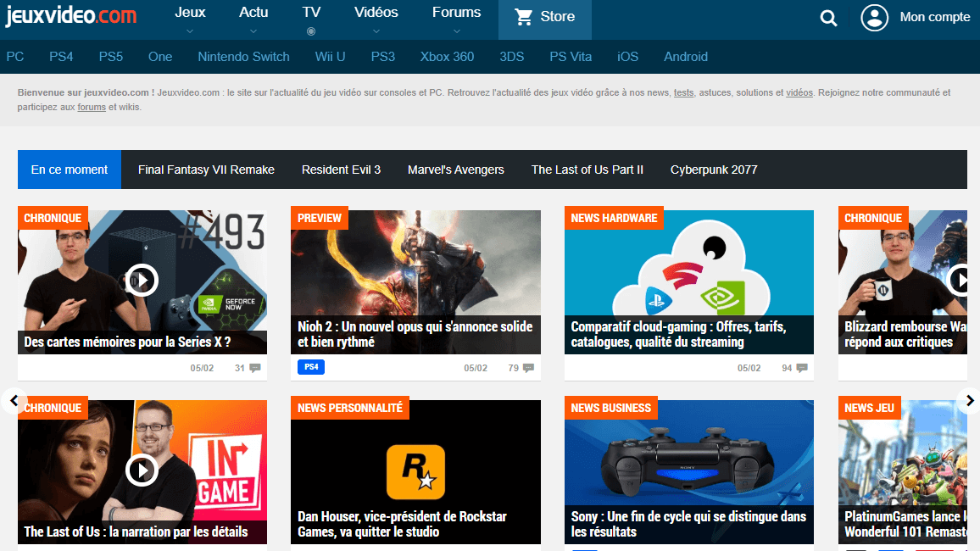Expand the Vidéos navigation menu

pyautogui.click(x=376, y=19)
